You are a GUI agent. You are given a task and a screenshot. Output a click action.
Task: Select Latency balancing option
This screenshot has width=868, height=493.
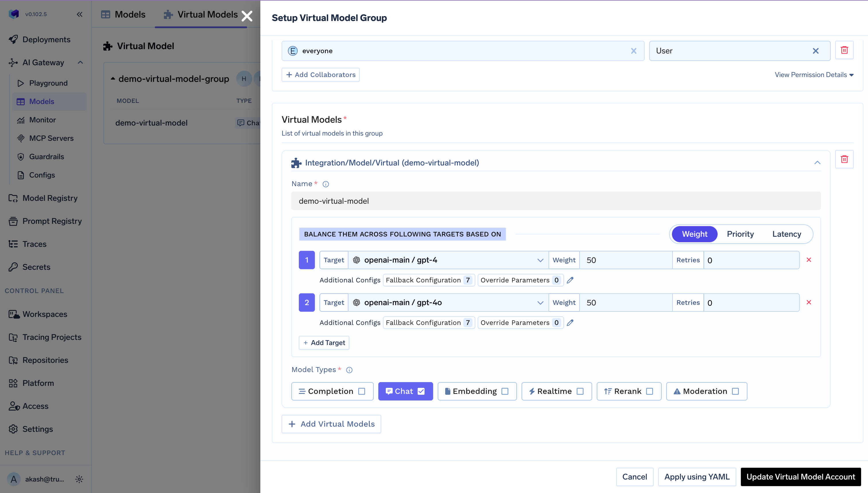[x=786, y=234]
